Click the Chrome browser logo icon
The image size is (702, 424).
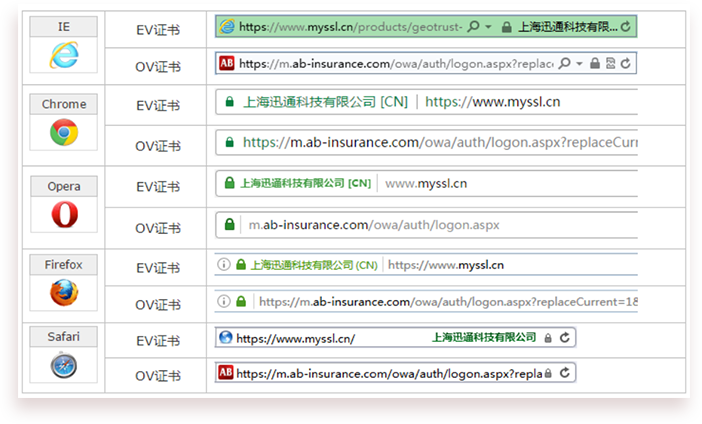coord(64,132)
